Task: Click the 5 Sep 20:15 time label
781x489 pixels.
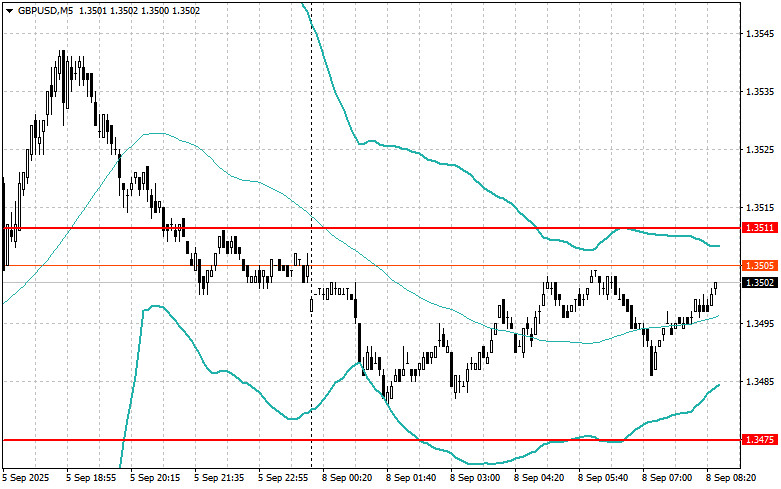Action: (x=155, y=478)
